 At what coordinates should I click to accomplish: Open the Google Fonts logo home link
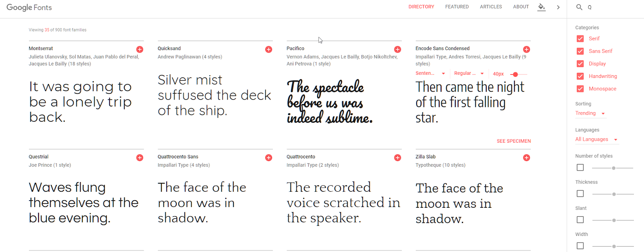pos(29,8)
